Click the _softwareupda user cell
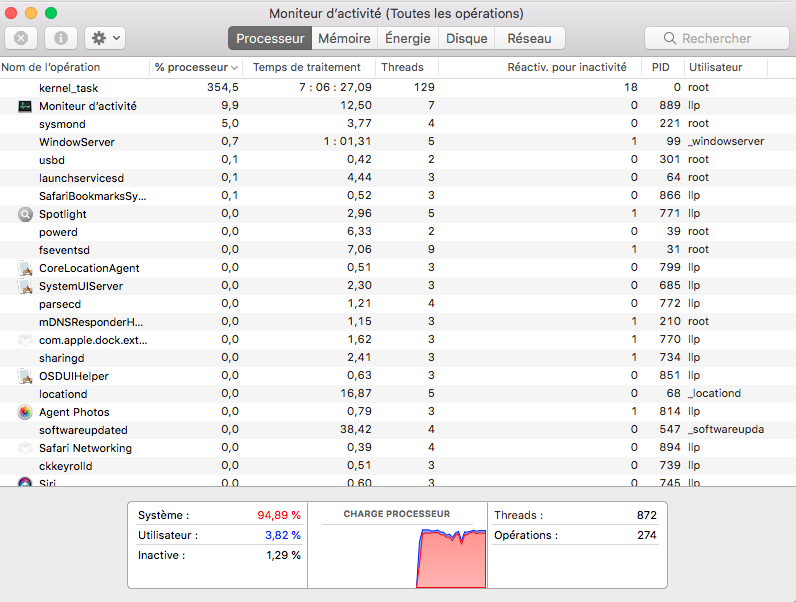The height and width of the screenshot is (602, 796). 726,429
